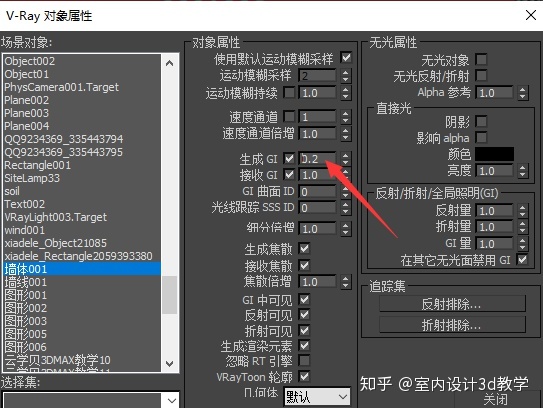Select 墙体001 in the list

click(x=82, y=269)
